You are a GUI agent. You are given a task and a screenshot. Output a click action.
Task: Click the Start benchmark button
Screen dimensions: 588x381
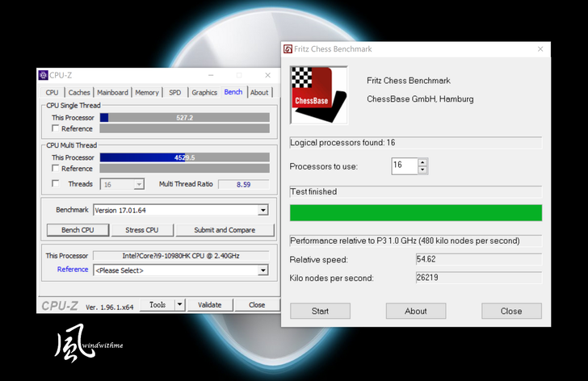coord(320,311)
